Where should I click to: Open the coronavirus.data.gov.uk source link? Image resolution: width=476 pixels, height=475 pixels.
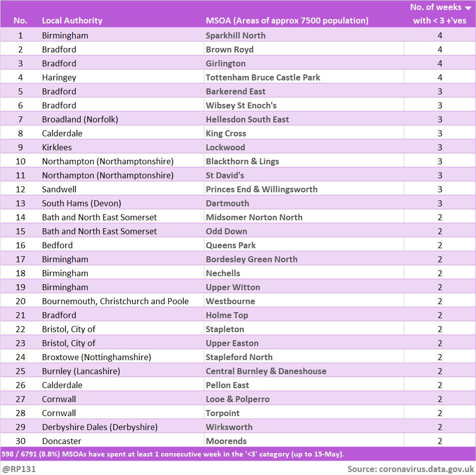[x=426, y=469]
